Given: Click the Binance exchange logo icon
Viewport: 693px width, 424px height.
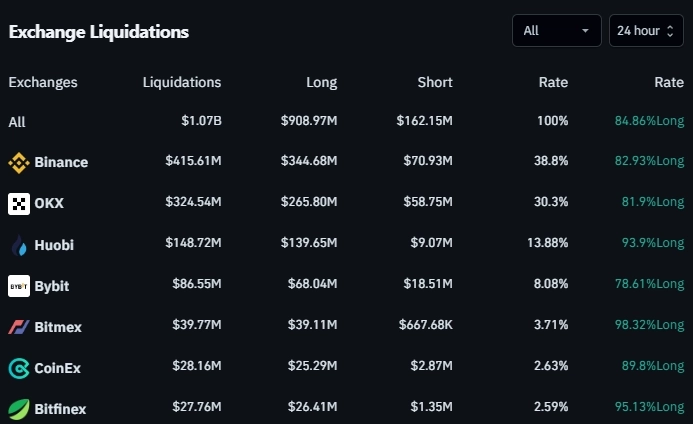Looking at the screenshot, I should 19,162.
